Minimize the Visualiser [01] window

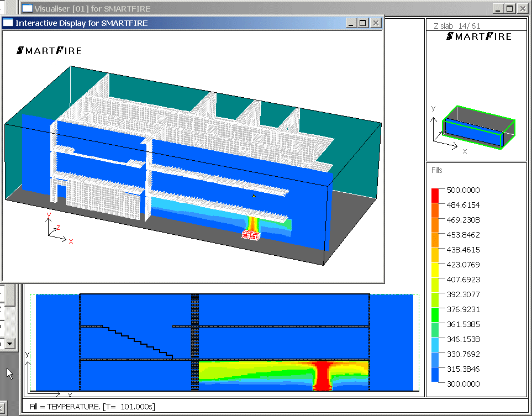[x=498, y=8]
